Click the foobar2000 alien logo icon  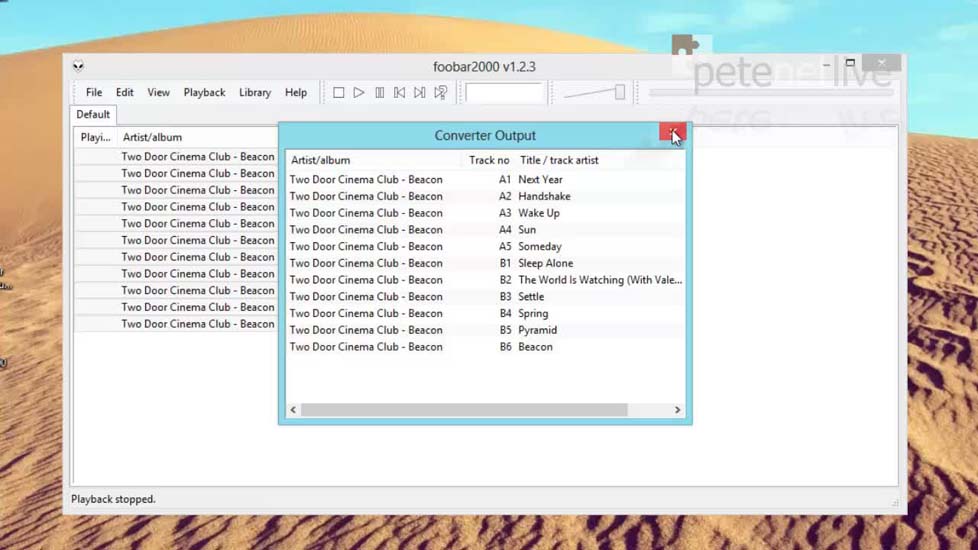(x=78, y=66)
